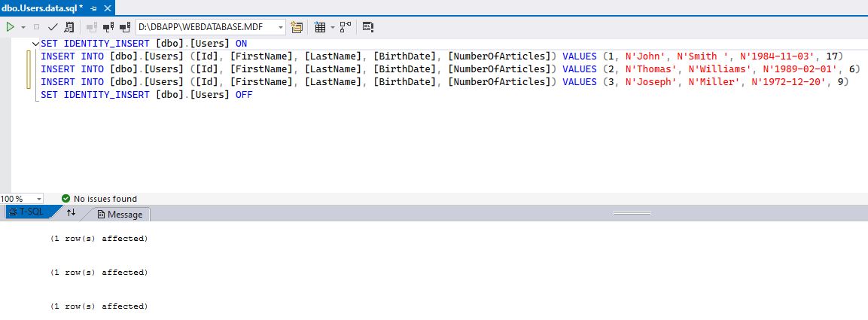The height and width of the screenshot is (320, 868).
Task: Toggle the actual execution plan icon
Action: click(346, 26)
